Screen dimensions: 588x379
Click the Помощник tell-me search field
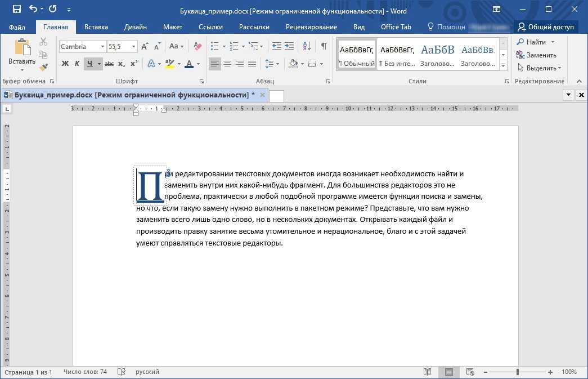(x=447, y=27)
